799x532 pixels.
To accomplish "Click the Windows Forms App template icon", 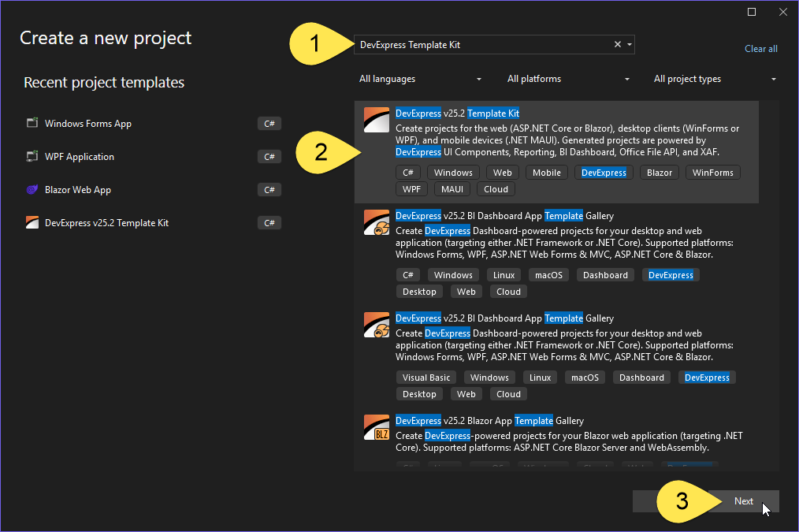I will 32,123.
